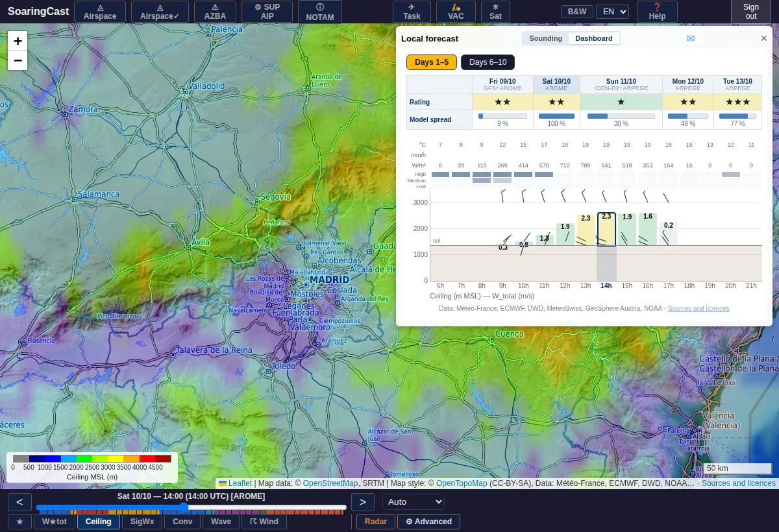The height and width of the screenshot is (532, 779).
Task: Open the OpenStreetMap attribution link
Action: [x=330, y=483]
